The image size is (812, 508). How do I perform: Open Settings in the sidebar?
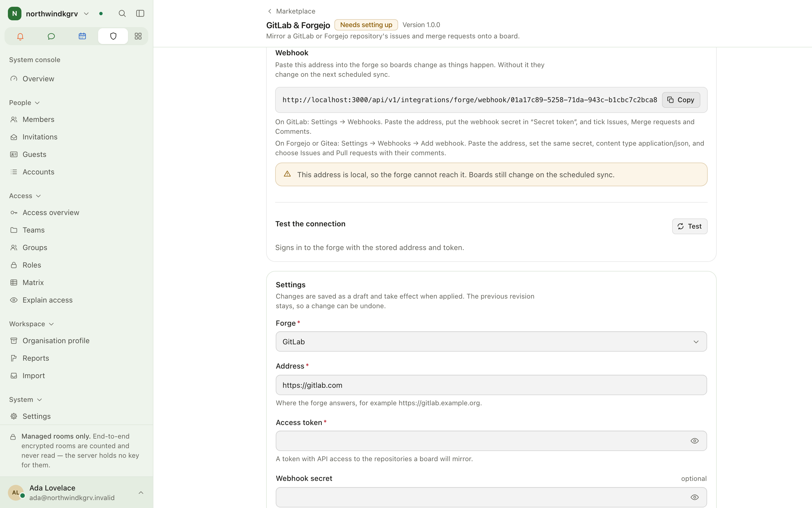[76, 416]
